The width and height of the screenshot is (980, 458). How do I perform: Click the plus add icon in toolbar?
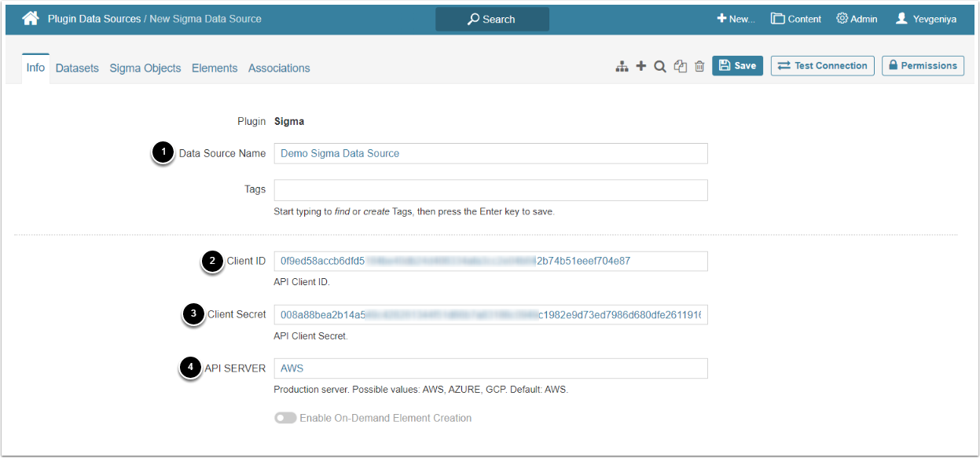point(640,67)
